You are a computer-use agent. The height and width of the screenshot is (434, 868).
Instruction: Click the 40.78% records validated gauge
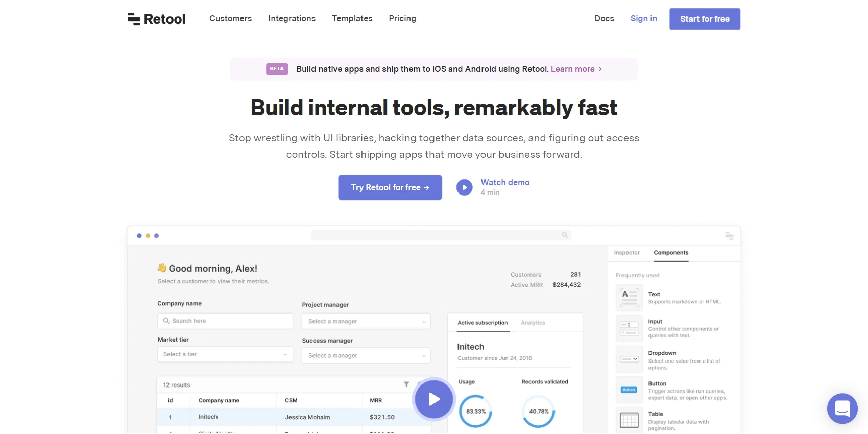[539, 411]
